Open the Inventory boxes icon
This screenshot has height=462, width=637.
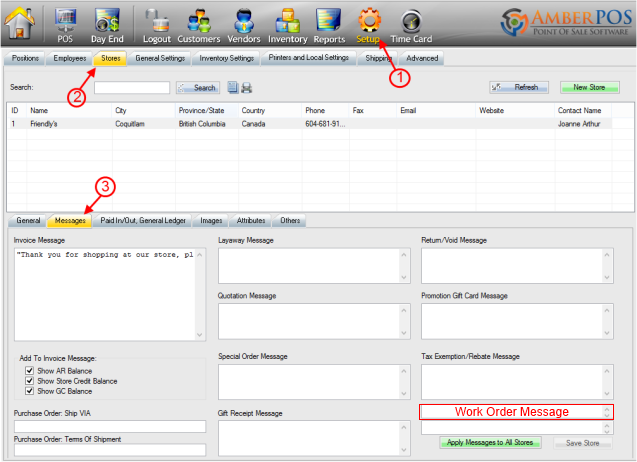coord(288,25)
